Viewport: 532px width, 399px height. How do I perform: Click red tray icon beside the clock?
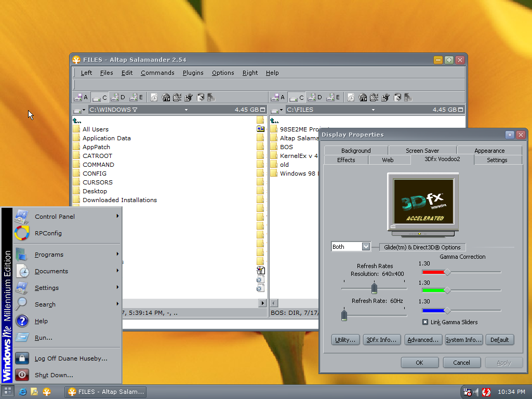[x=486, y=392]
